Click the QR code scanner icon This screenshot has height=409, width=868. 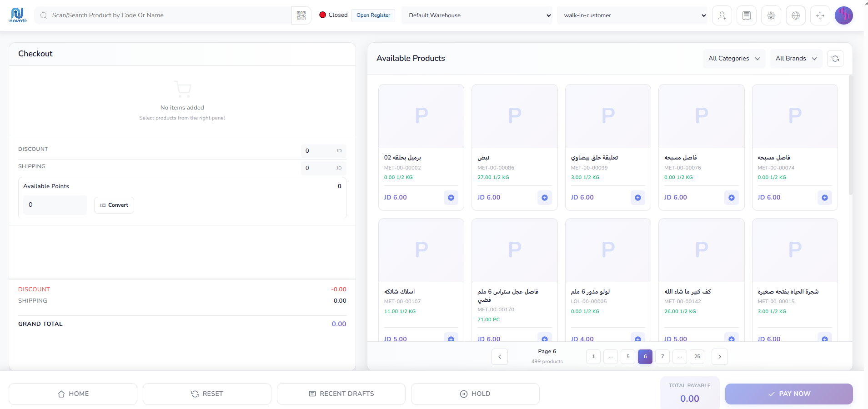[x=301, y=15]
